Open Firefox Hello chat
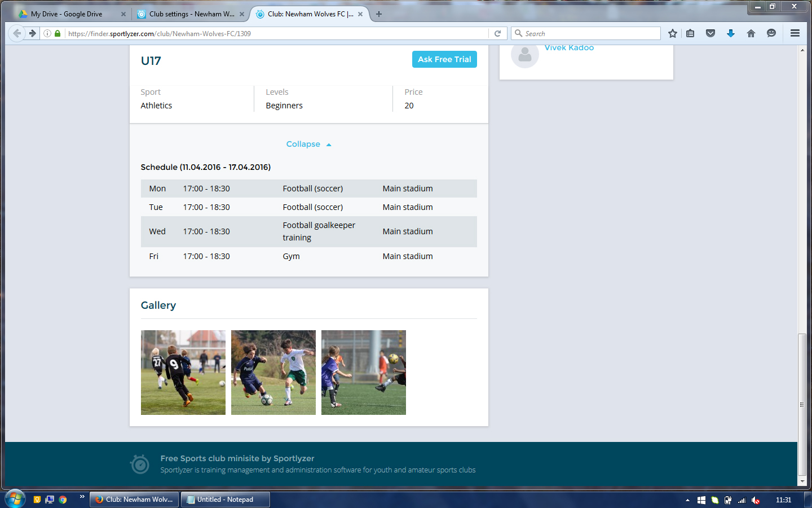Image resolution: width=812 pixels, height=508 pixels. pos(771,33)
